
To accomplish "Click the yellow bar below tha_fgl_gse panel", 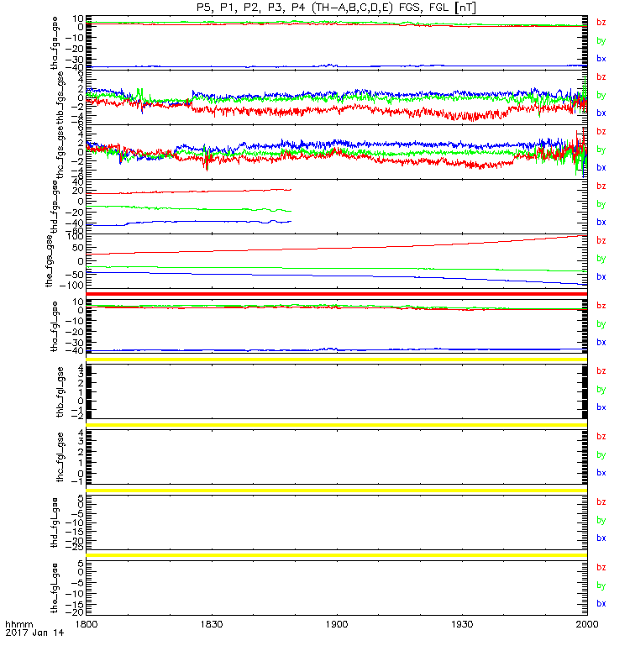I will [x=337, y=360].
